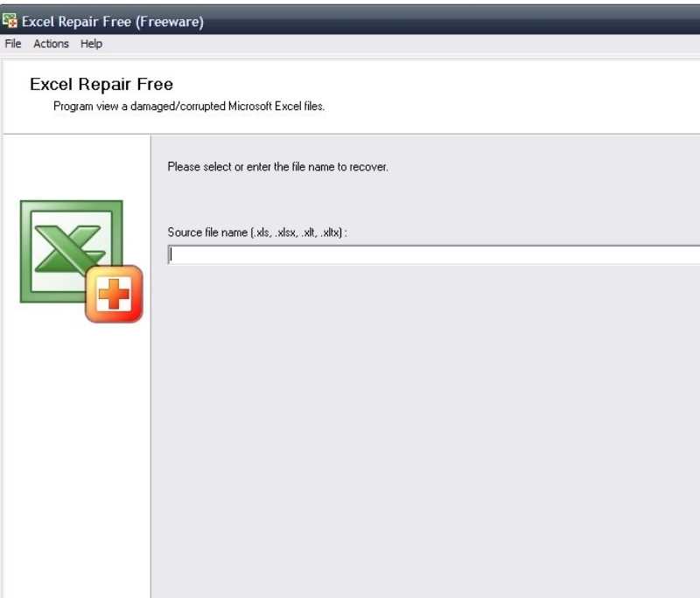Viewport: 700px width, 598px height.
Task: Click the blank white sidebar below the logo
Action: [76, 459]
